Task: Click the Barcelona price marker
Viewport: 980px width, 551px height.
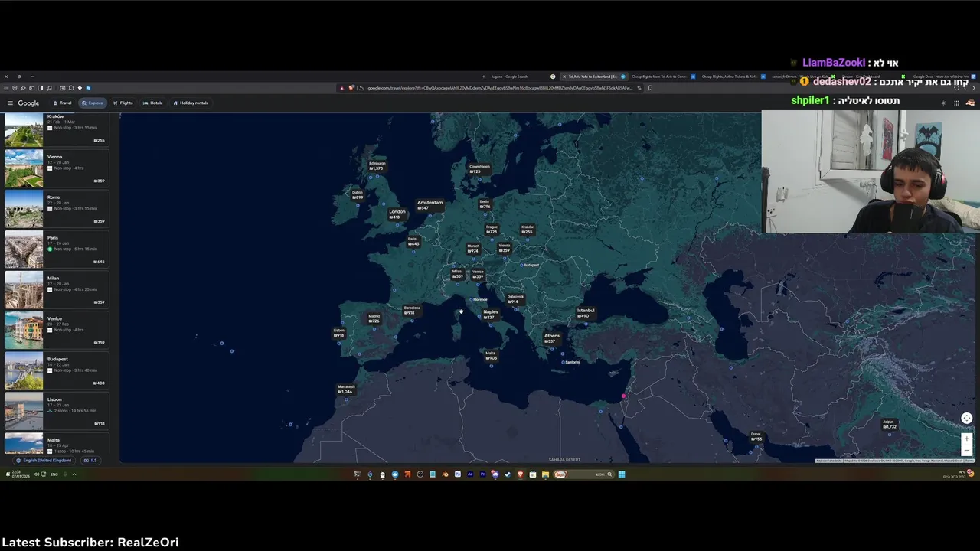Action: coord(412,310)
